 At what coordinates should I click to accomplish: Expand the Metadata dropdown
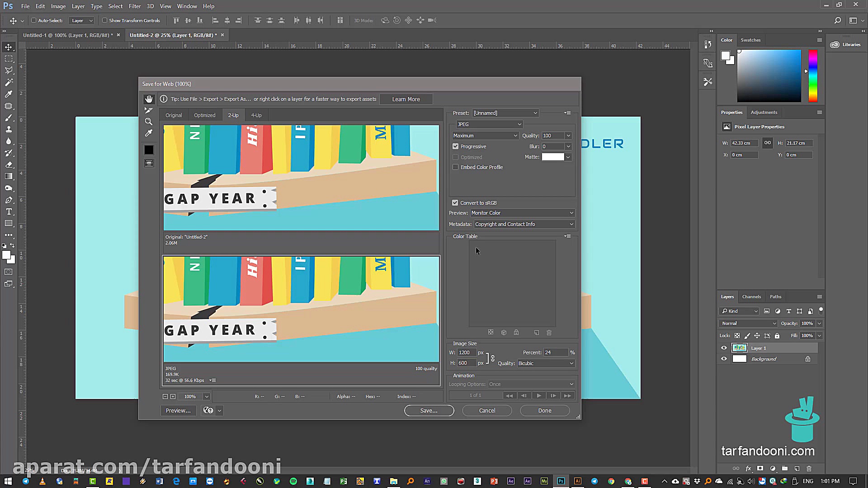[524, 224]
